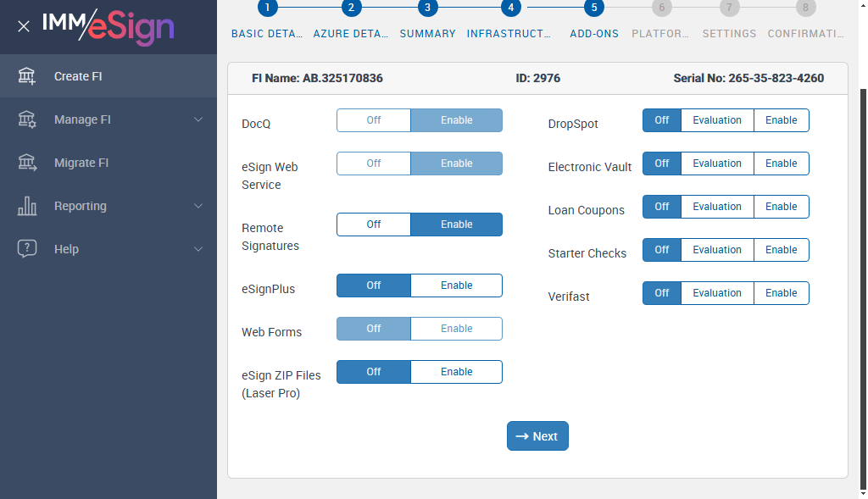Click the Migrate FI bank arrow icon

tap(26, 162)
